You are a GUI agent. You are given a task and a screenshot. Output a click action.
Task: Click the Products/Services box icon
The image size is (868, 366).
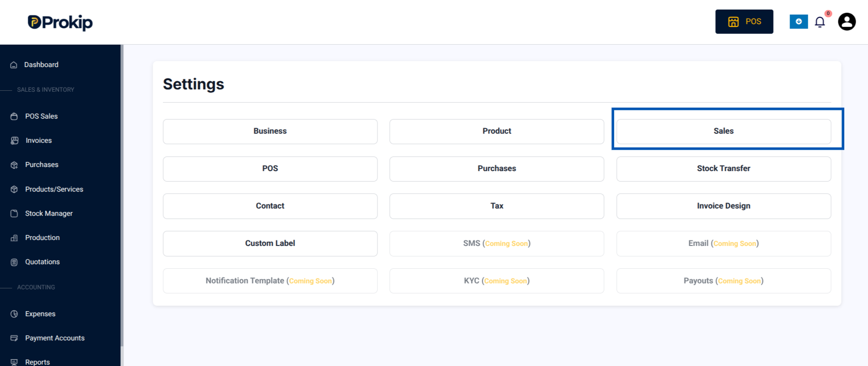[x=14, y=189]
